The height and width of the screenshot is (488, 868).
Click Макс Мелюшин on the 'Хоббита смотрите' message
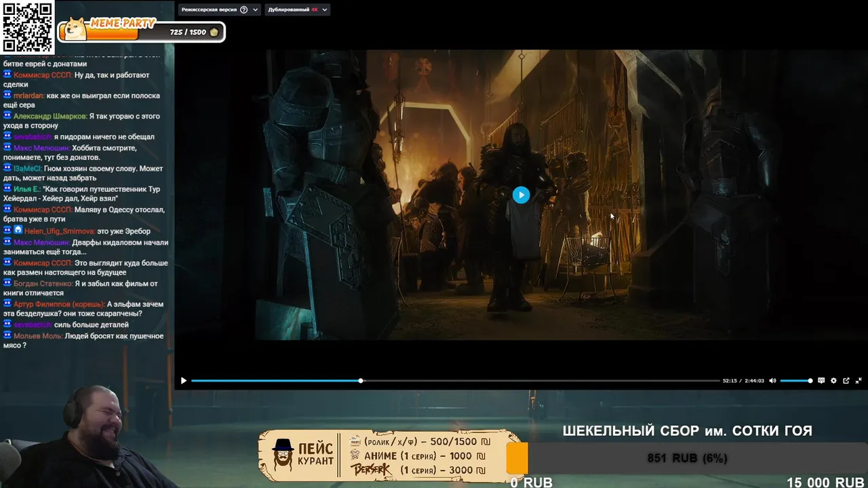pos(42,148)
